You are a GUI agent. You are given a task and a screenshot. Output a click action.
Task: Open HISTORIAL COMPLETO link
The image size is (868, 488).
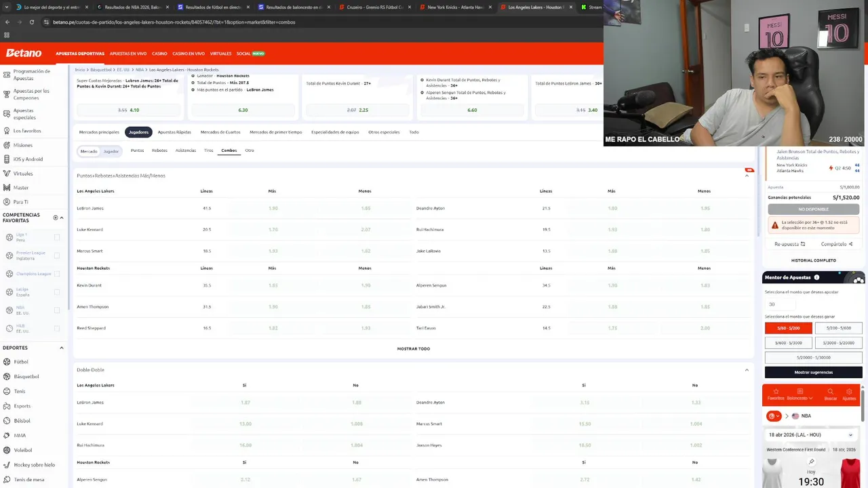813,260
